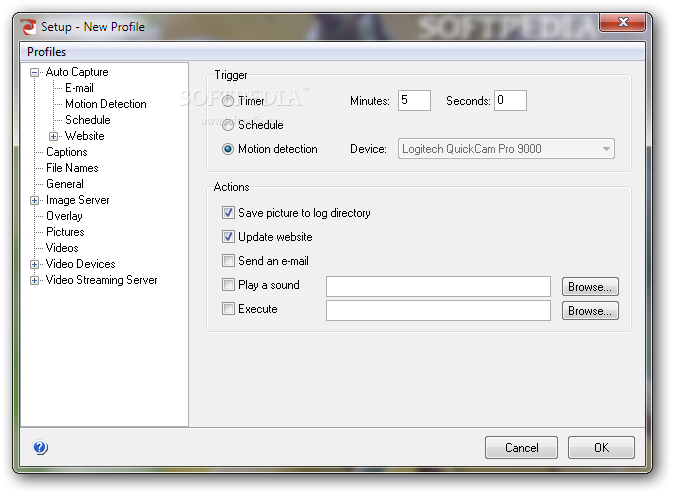Screen dimensions: 673x494
Task: Select Image Server tree item
Action: tap(78, 200)
